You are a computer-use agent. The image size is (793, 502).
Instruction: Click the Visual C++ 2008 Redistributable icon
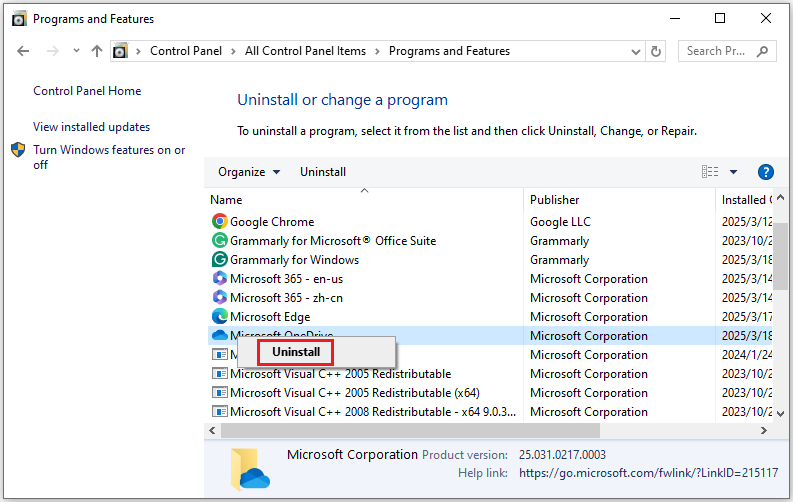(219, 412)
